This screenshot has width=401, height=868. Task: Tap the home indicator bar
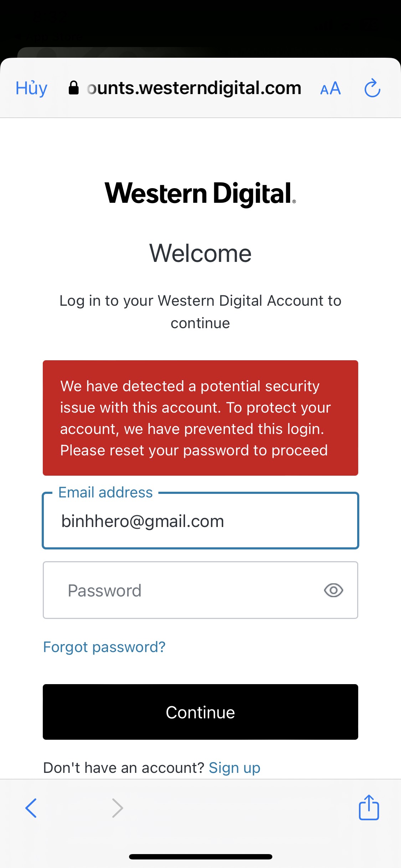coord(200,857)
